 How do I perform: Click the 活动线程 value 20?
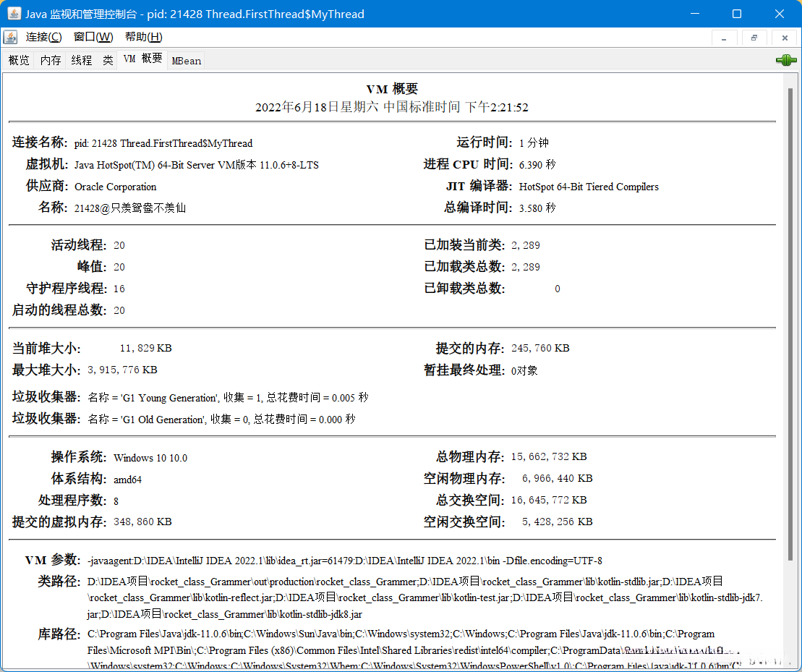click(x=119, y=245)
